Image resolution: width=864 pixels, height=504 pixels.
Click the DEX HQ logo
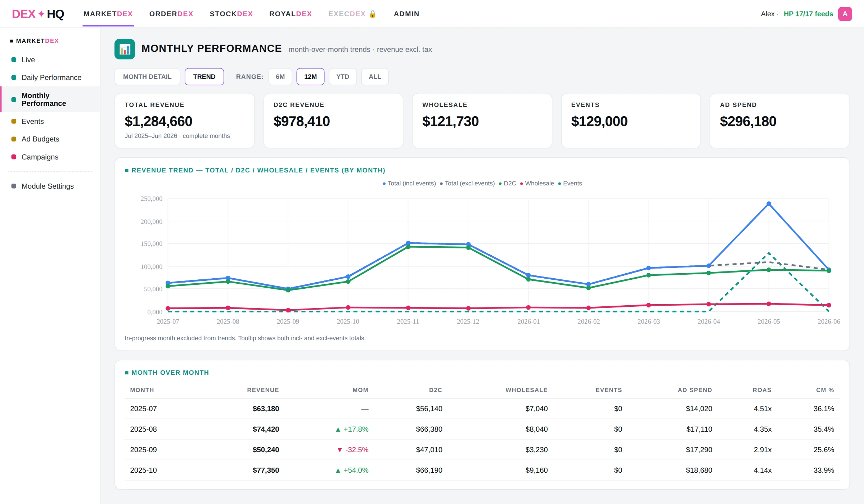click(x=38, y=14)
